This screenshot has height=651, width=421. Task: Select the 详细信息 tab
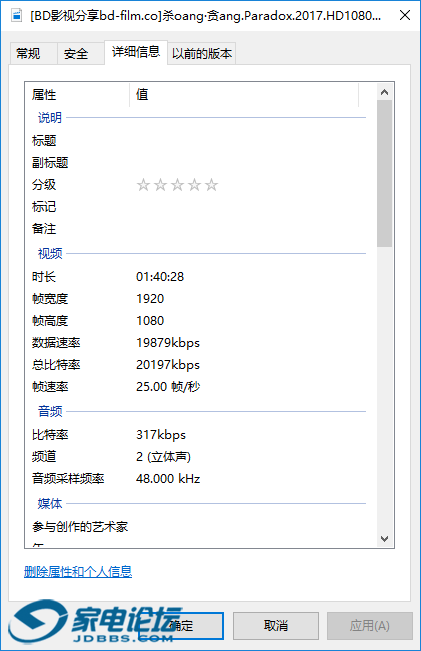click(x=136, y=52)
